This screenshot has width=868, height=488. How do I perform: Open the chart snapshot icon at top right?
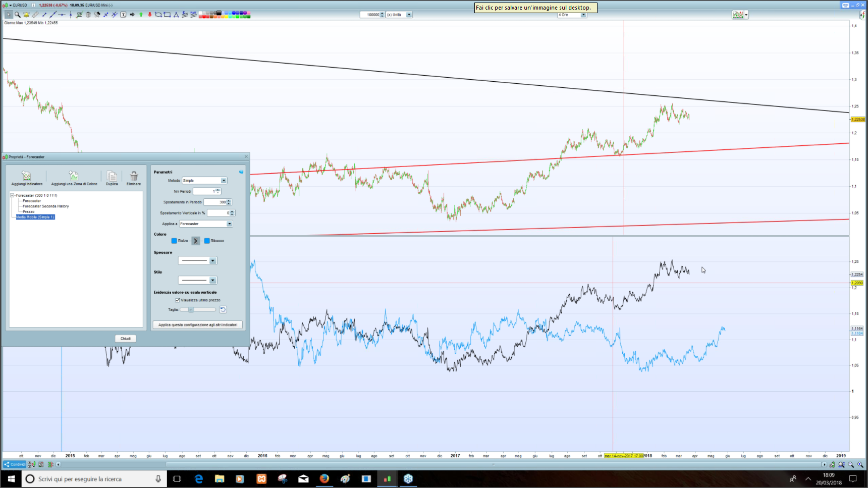point(738,15)
